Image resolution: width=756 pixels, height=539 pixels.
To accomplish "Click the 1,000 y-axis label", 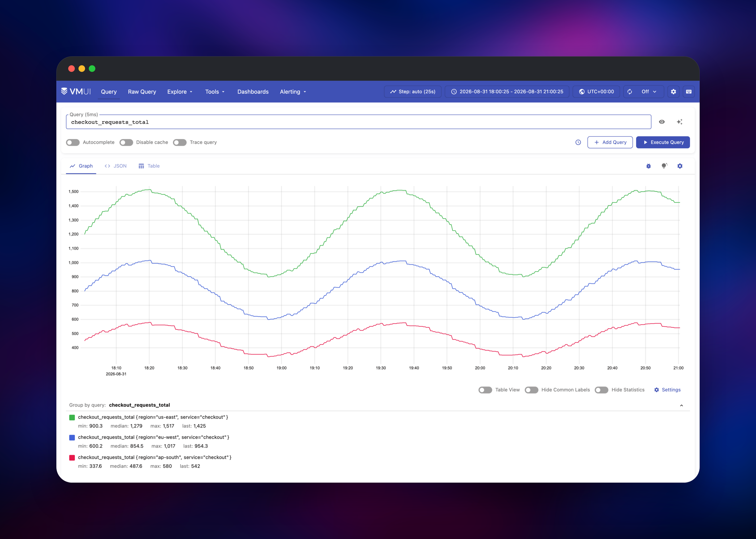I will (74, 262).
